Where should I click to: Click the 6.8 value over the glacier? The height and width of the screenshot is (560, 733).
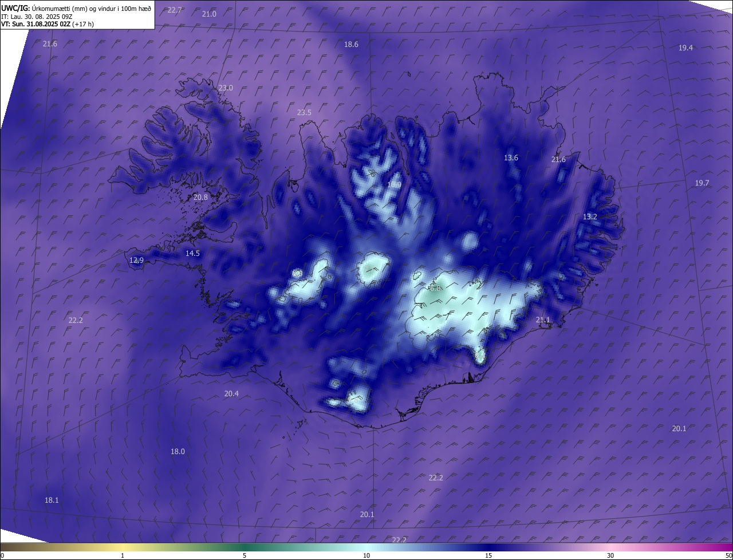pyautogui.click(x=436, y=288)
